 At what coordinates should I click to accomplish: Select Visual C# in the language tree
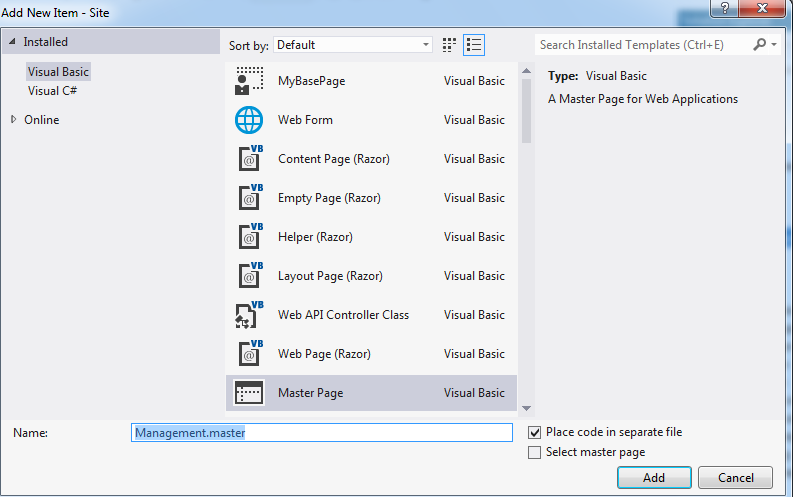point(53,91)
